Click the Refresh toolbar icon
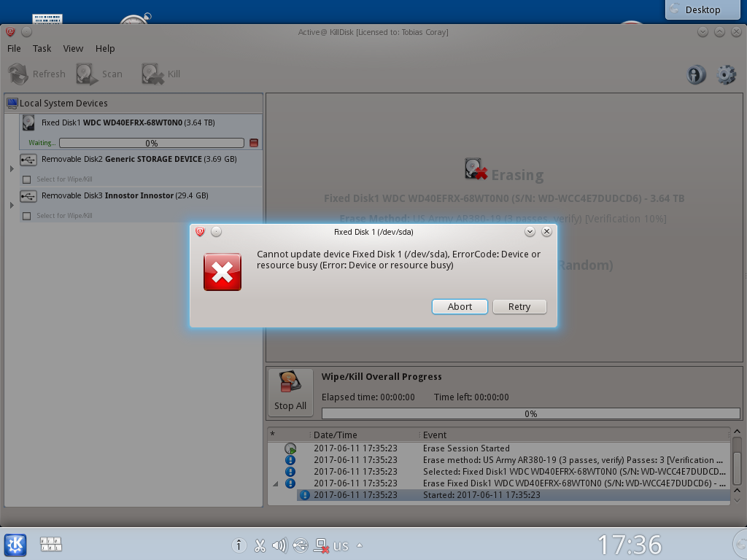Screen dimensions: 747x560 pos(18,74)
